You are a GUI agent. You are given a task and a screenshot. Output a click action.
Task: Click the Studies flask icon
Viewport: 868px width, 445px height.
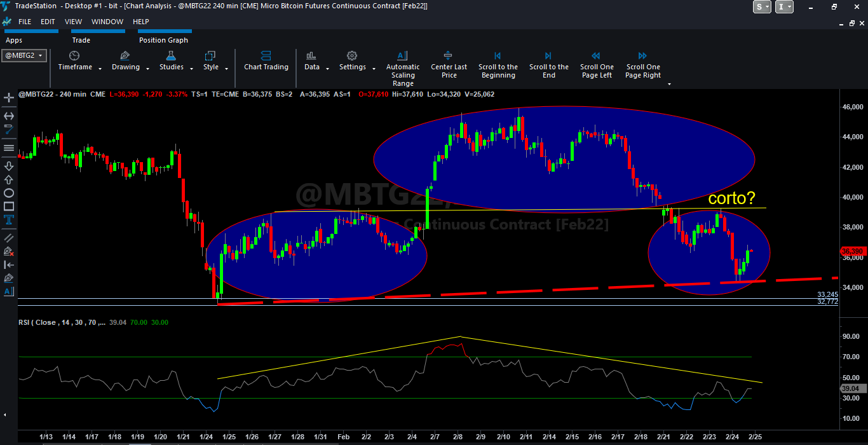(x=171, y=56)
